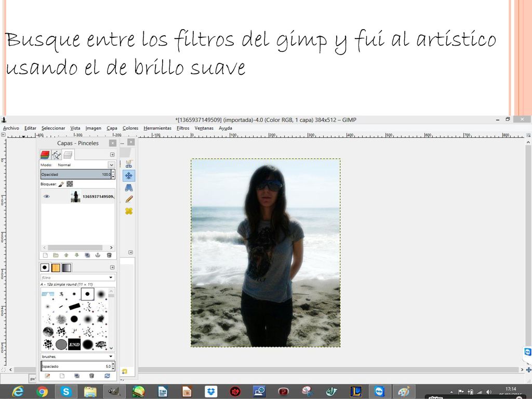Raise the layer with up arrow

pos(66,255)
